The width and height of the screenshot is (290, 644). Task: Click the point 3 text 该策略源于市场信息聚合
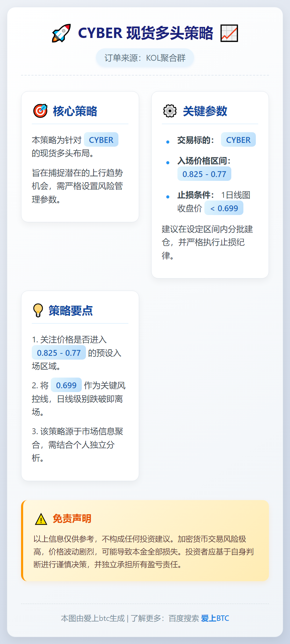coord(77,438)
